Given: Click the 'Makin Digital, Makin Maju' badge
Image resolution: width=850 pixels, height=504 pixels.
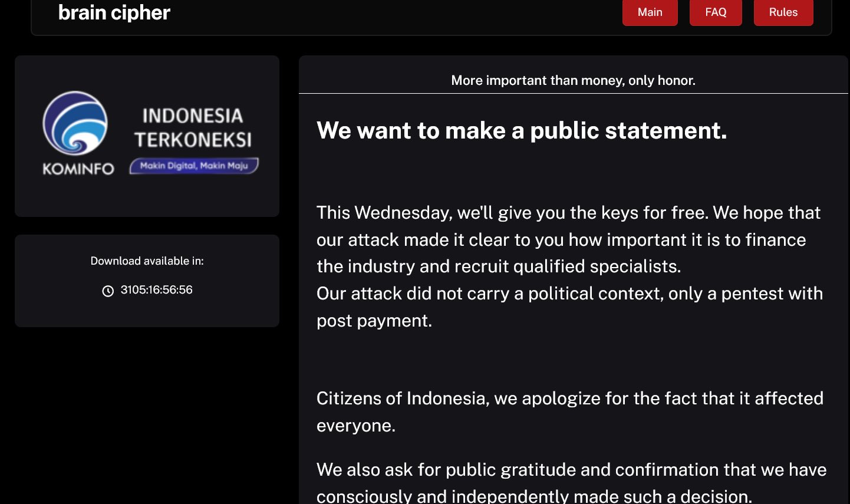Looking at the screenshot, I should [x=194, y=166].
